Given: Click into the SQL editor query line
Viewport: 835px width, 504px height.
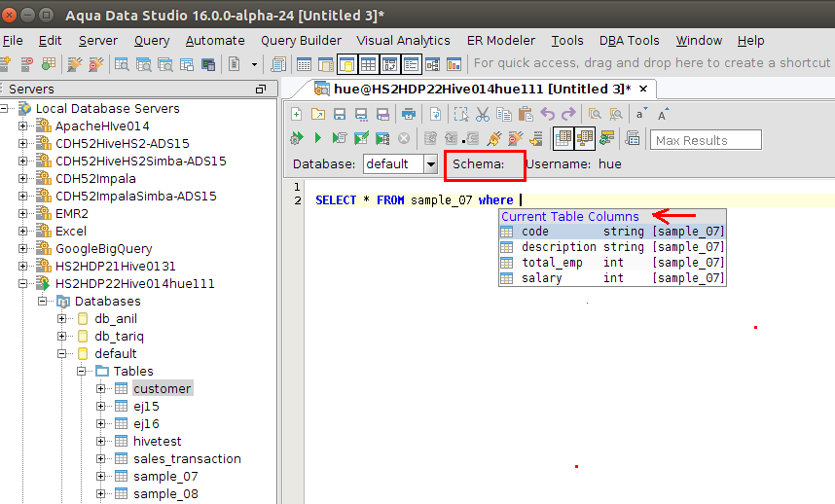Looking at the screenshot, I should pyautogui.click(x=569, y=200).
